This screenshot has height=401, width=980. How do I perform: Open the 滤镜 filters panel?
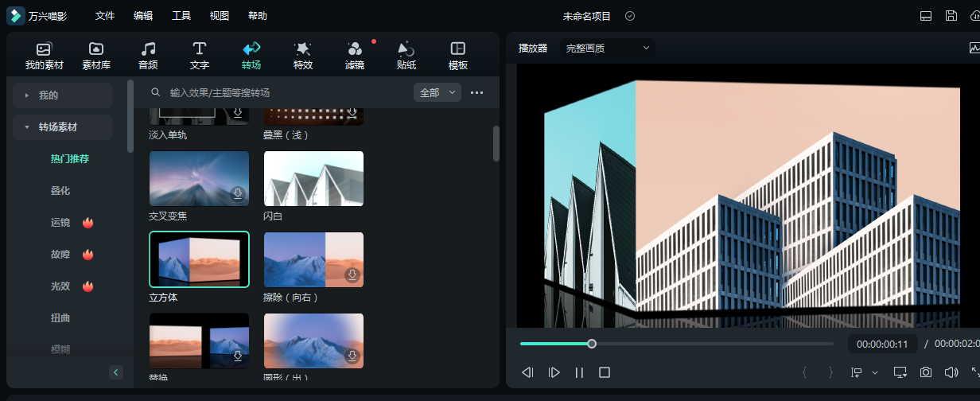coord(355,56)
